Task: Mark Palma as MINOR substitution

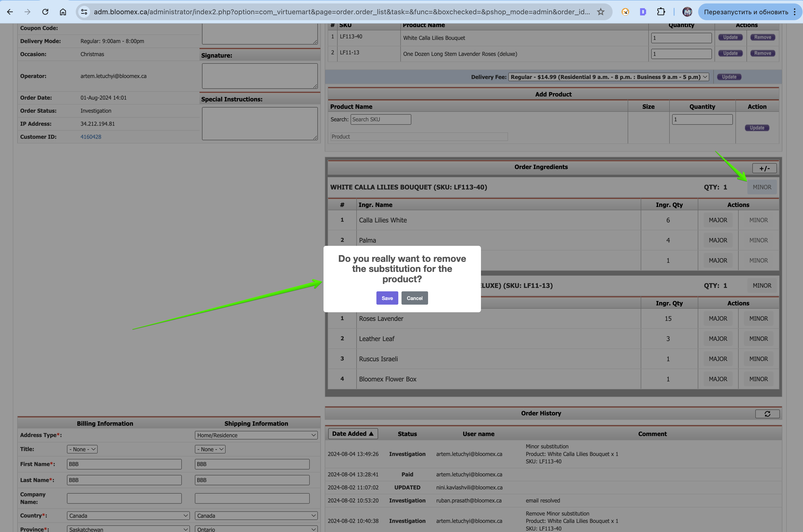Action: coord(758,240)
